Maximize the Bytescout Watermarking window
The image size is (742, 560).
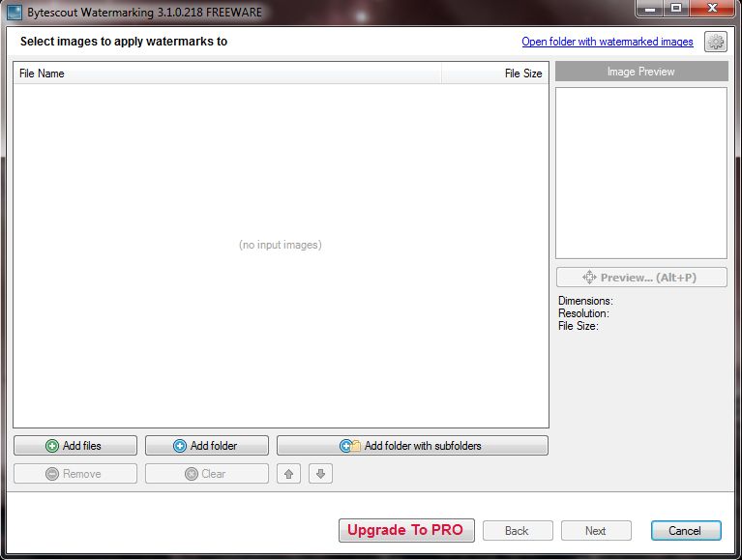676,9
